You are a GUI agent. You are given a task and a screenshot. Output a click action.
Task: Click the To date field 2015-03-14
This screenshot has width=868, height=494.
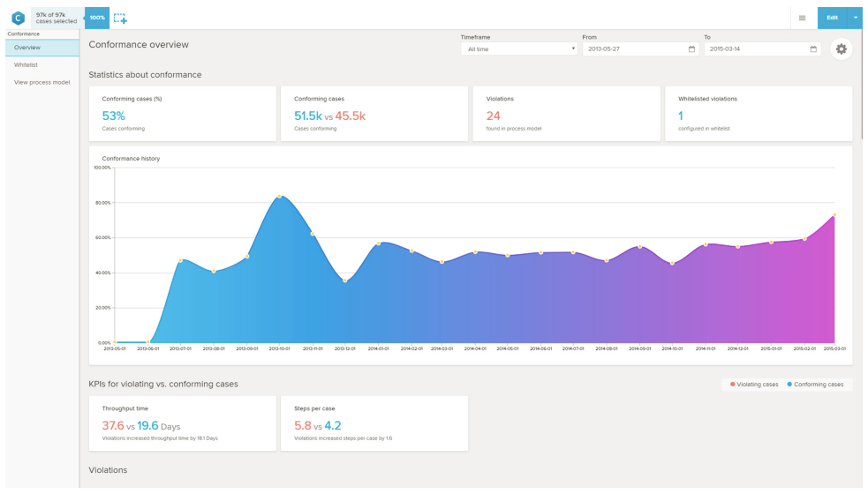(x=762, y=49)
